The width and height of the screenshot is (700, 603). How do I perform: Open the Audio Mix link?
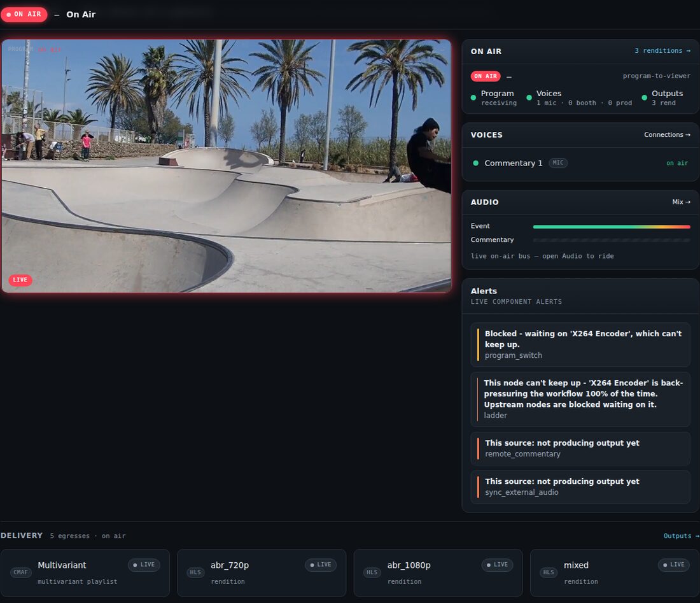[682, 202]
